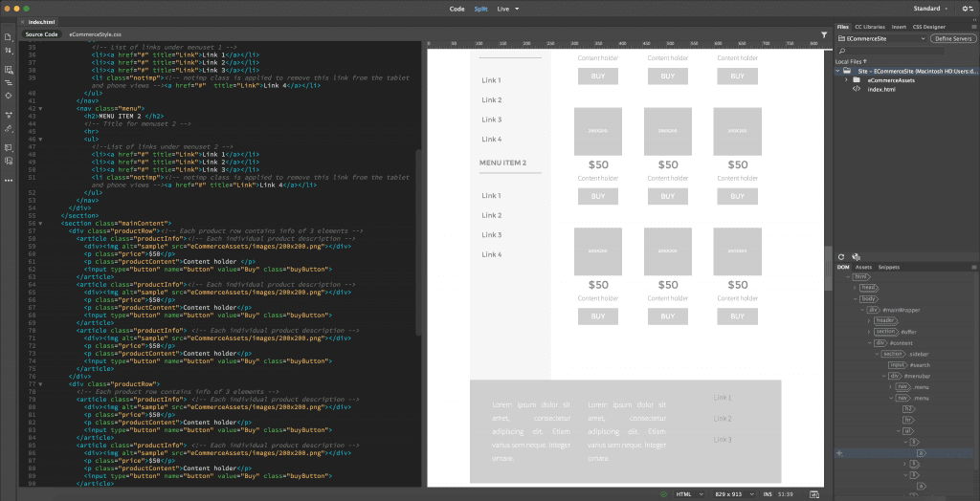Click the three-dots customize toolbar icon
The image size is (980, 501).
coord(9,179)
